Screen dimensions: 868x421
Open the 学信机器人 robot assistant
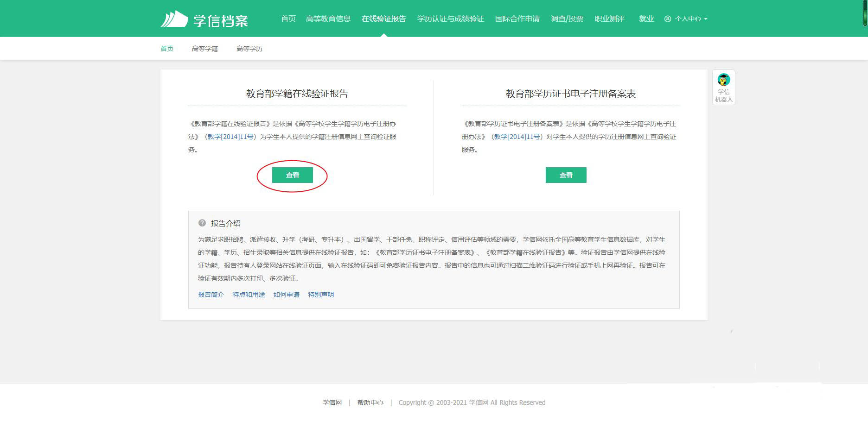[723, 88]
